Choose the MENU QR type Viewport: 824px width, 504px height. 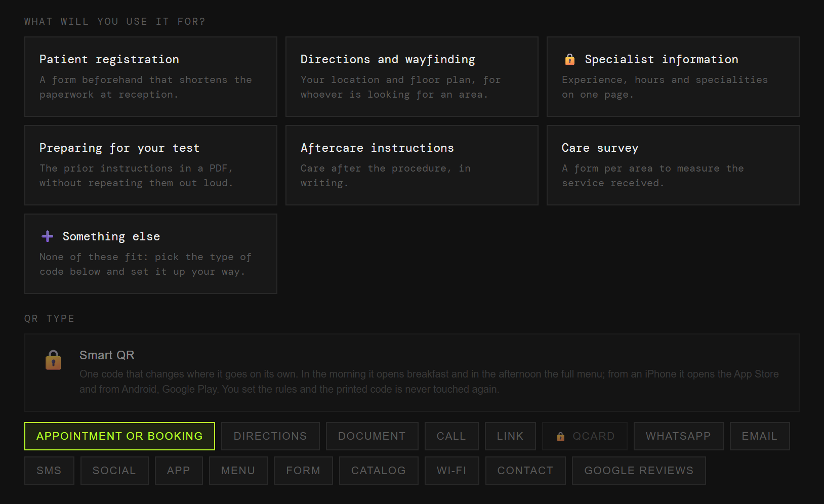[238, 471]
